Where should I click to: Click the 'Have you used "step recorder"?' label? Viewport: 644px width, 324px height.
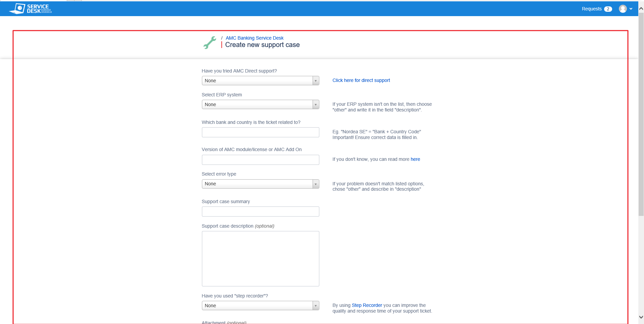(x=235, y=296)
